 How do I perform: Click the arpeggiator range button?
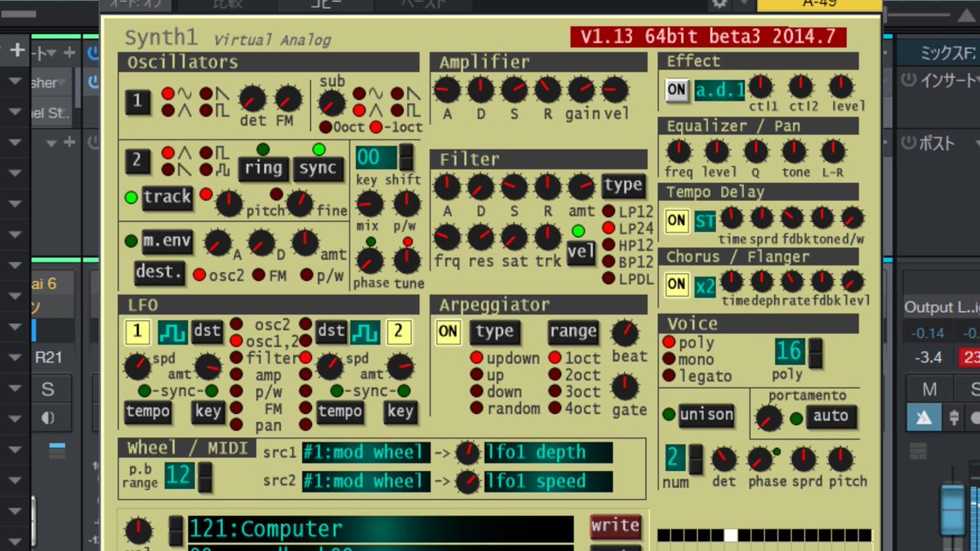coord(572,332)
